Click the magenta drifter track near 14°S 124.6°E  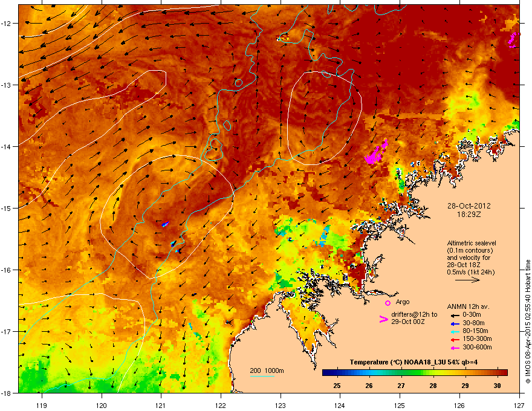(376, 153)
